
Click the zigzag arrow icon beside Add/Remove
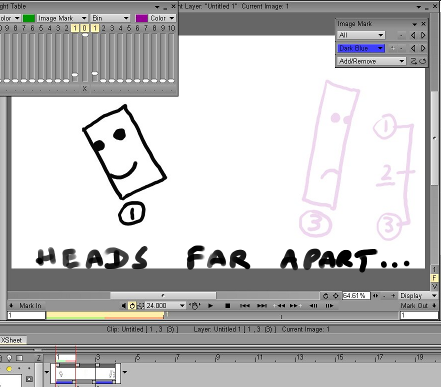pos(413,61)
